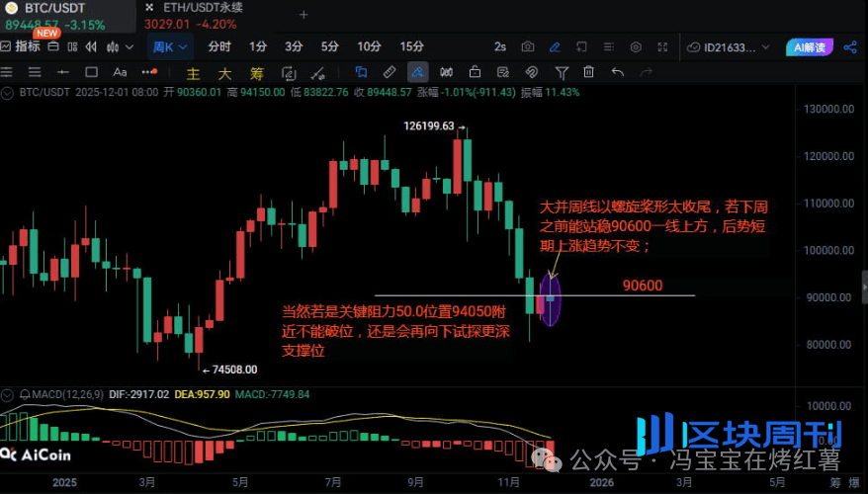Click the replay rewind double-arrow icon
Screen dimensions: 868x494
pos(91,47)
